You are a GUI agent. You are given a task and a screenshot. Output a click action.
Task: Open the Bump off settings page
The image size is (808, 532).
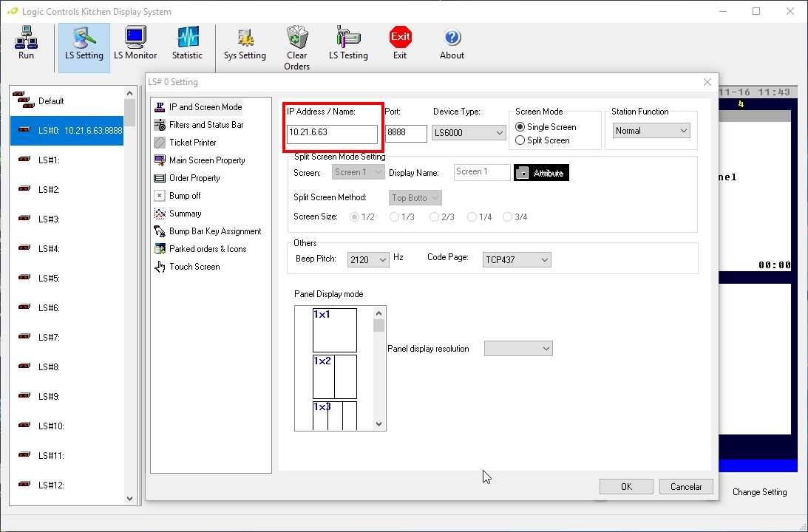[177, 196]
